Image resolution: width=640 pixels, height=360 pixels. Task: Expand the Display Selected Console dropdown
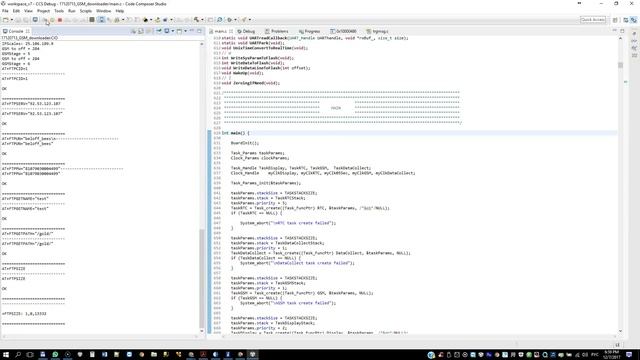173,31
